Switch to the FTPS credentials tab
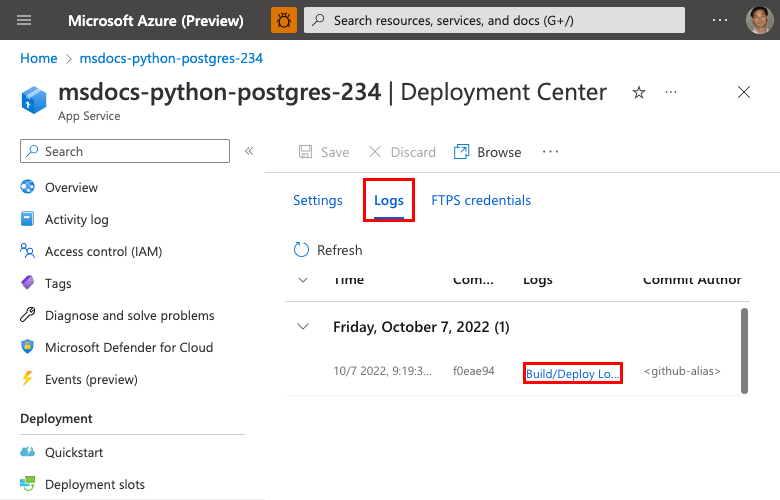The width and height of the screenshot is (780, 500). pos(481,200)
